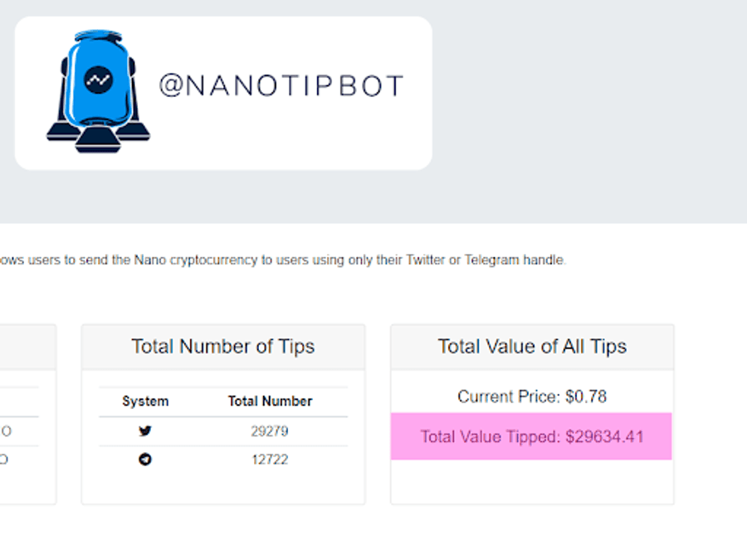
Task: Select the Total Number of Tips heading
Action: pyautogui.click(x=223, y=347)
